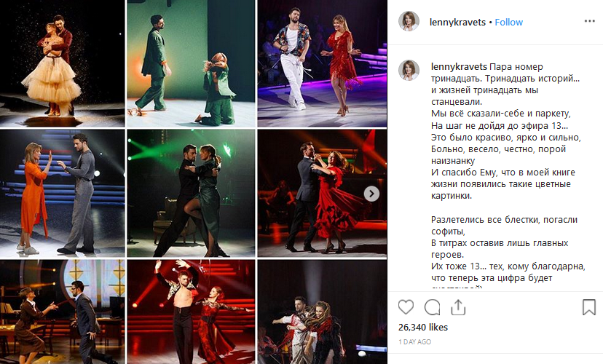Screen dimensions: 603x364
Task: Select the avatar next to the caption text
Action: pos(409,70)
